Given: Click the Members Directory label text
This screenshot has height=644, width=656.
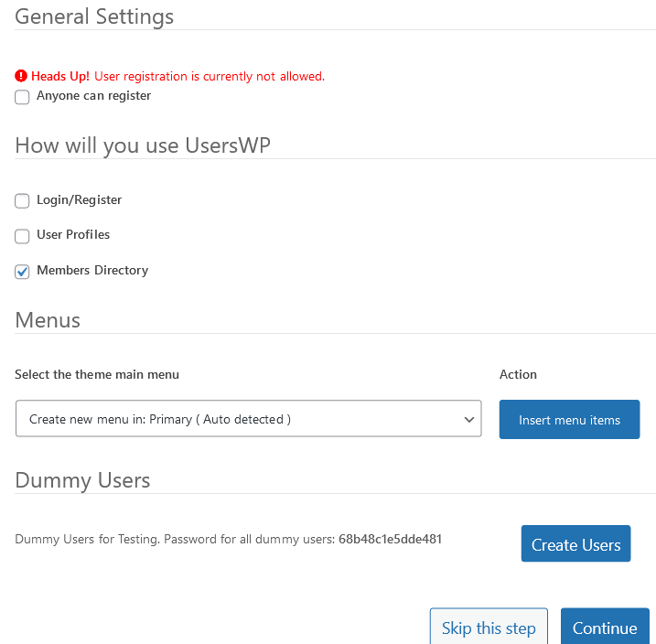Looking at the screenshot, I should [92, 270].
